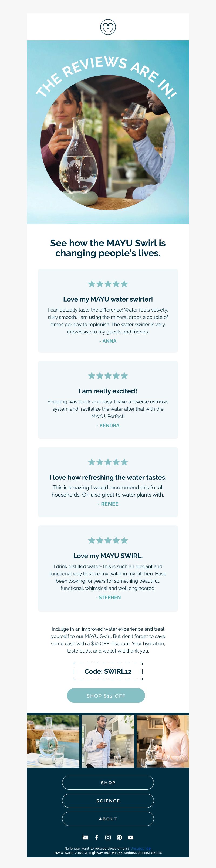Image resolution: width=216 pixels, height=868 pixels.
Task: Visit the Facebook page icon
Action: pyautogui.click(x=97, y=837)
